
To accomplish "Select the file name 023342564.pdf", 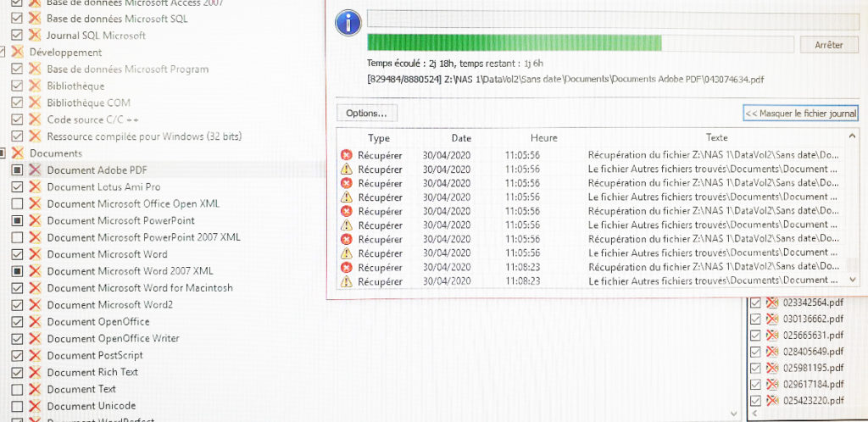I will 813,303.
